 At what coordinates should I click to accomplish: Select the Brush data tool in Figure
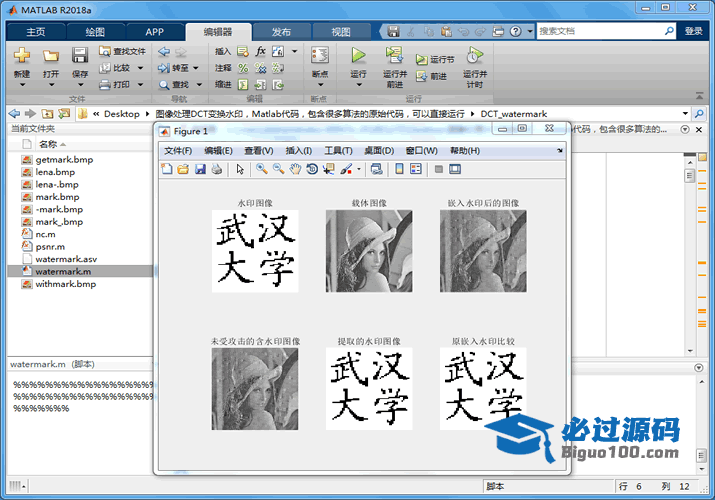[346, 169]
